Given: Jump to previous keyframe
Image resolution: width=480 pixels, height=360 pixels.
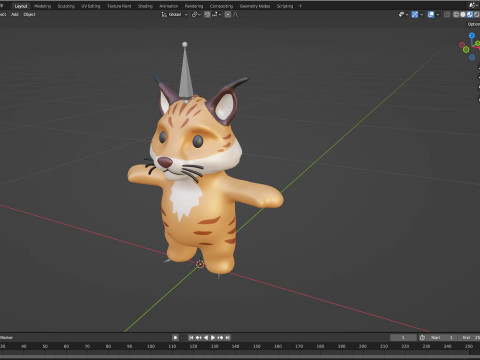Looking at the screenshot, I should tap(198, 337).
